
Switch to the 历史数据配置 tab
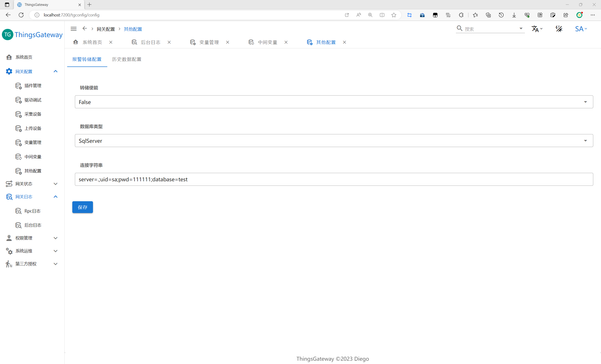(x=127, y=59)
